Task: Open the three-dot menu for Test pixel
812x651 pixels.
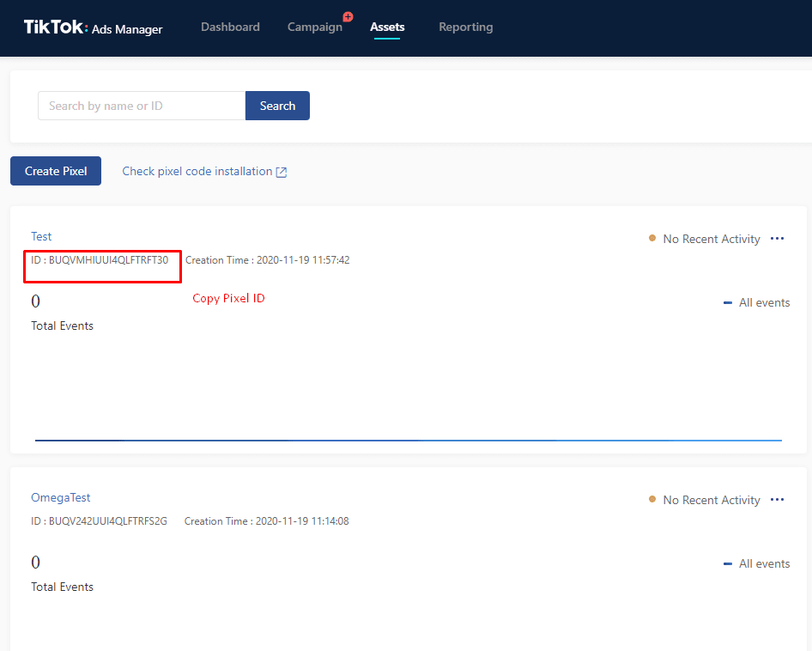Action: 778,239
